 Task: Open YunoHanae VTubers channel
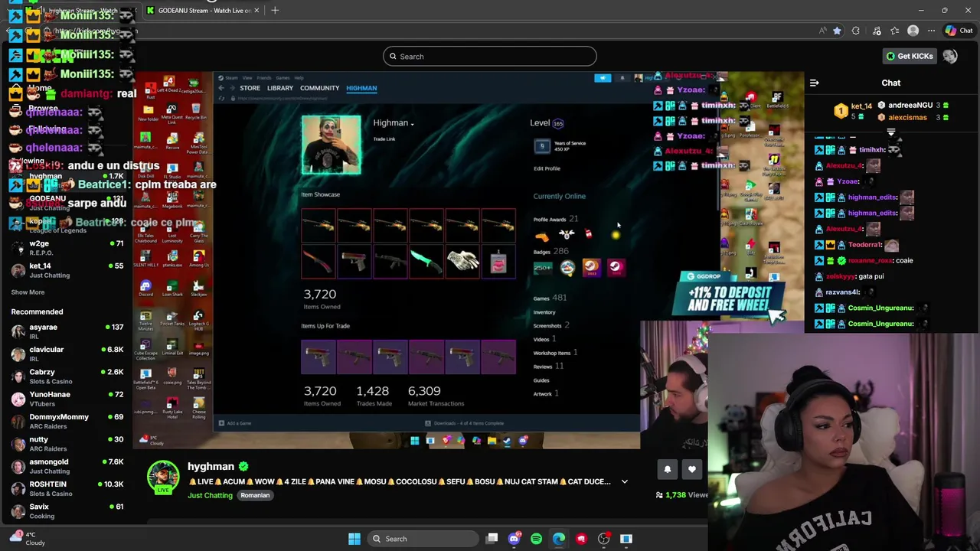click(x=67, y=398)
